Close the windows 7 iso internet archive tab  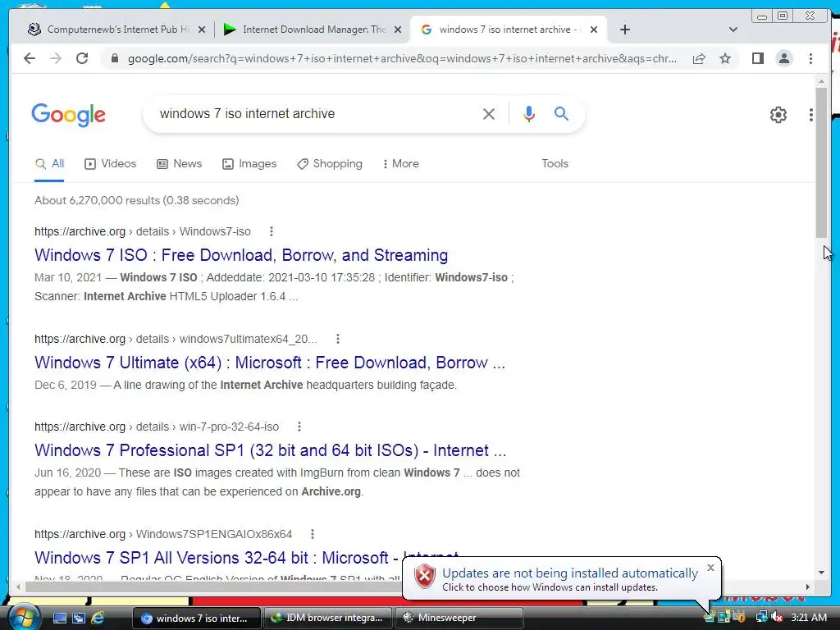coord(594,30)
